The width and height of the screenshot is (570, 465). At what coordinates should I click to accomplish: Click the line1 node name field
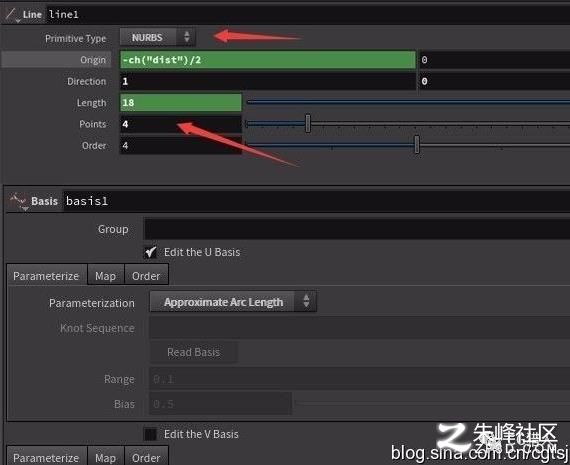pos(308,15)
